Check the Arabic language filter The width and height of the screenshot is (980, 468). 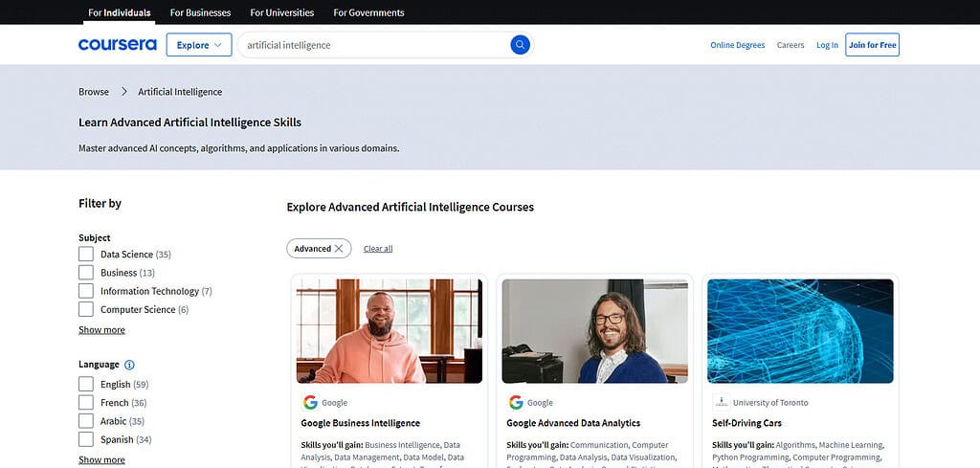(x=86, y=421)
